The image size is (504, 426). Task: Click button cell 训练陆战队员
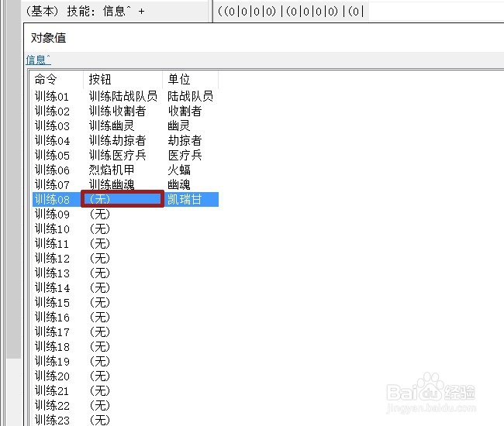pyautogui.click(x=123, y=96)
